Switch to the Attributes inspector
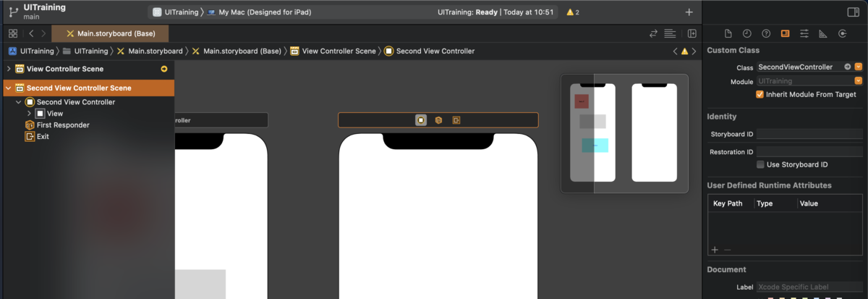Screen dimensions: 868x299 point(804,33)
